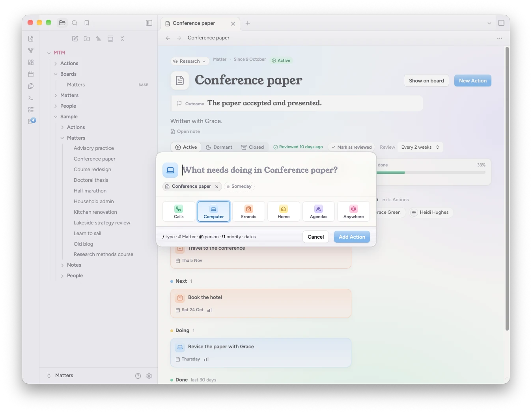
Task: Click the ribbon icon with the blue badge
Action: (x=32, y=121)
